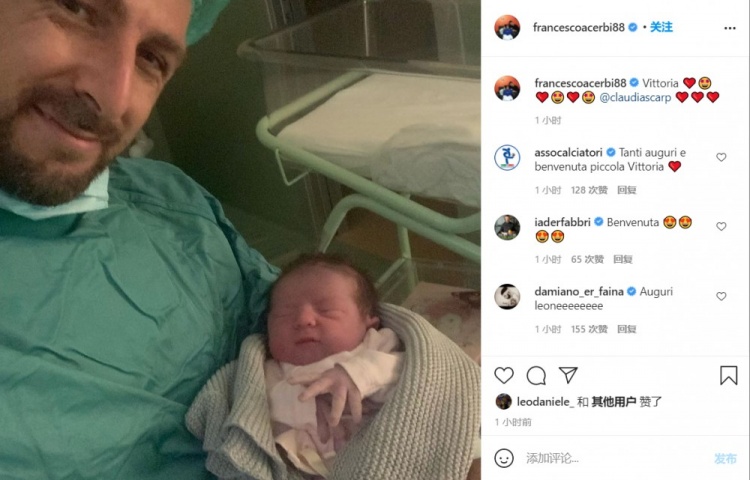View 128 likes on assocalciatori comment

(589, 190)
